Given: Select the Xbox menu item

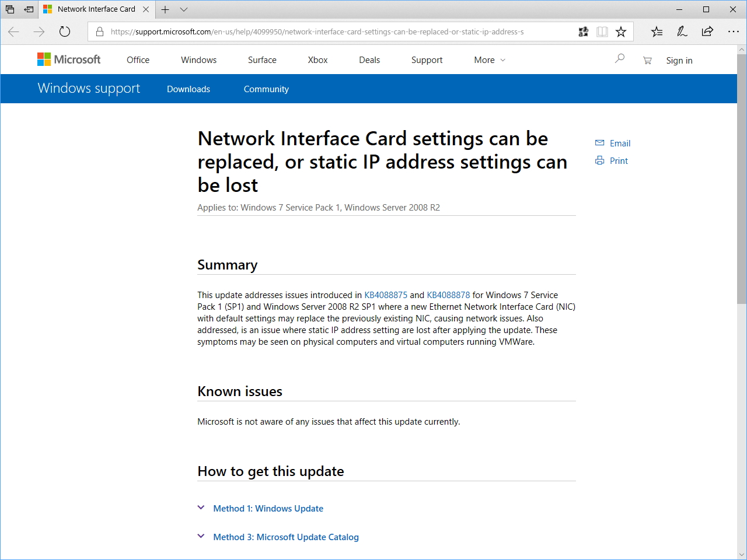Looking at the screenshot, I should click(x=317, y=60).
